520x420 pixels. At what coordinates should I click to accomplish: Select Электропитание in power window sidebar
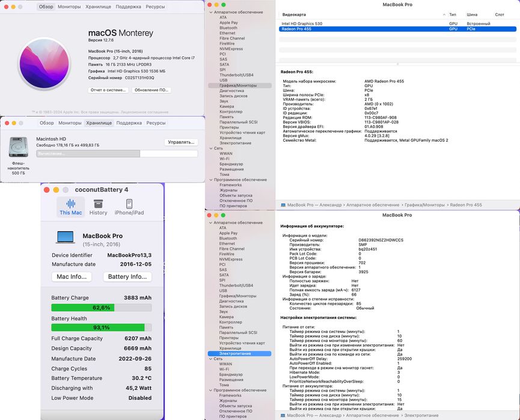pyautogui.click(x=239, y=354)
